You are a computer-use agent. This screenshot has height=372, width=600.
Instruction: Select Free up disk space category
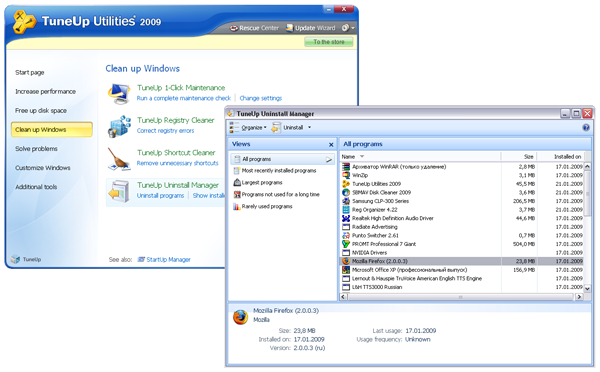[41, 111]
